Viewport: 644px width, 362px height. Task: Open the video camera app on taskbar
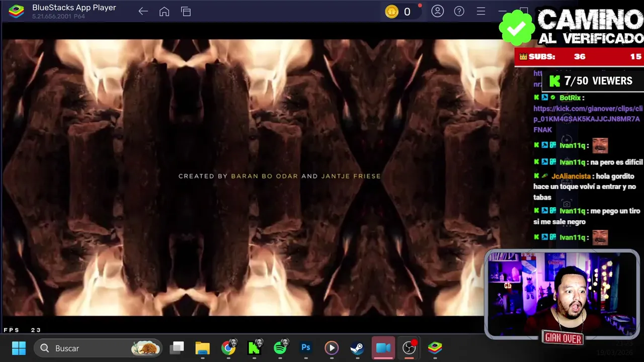coord(383,348)
